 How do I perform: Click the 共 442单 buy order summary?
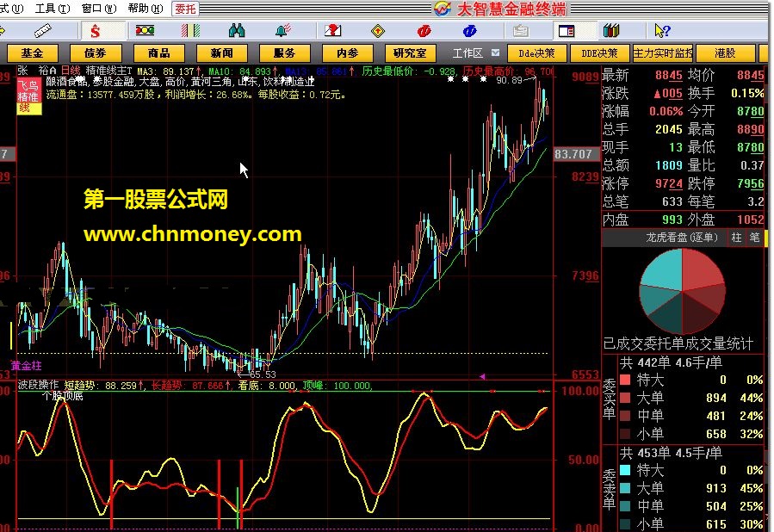[672, 362]
